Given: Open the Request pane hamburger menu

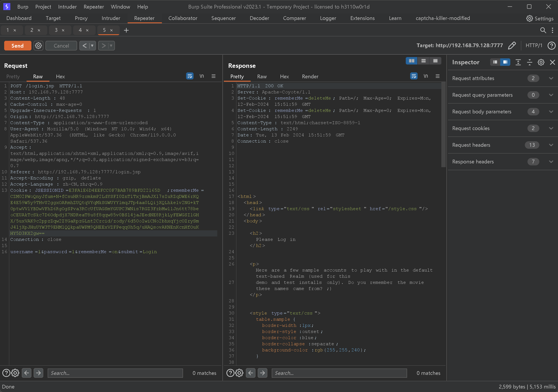Looking at the screenshot, I should [213, 76].
